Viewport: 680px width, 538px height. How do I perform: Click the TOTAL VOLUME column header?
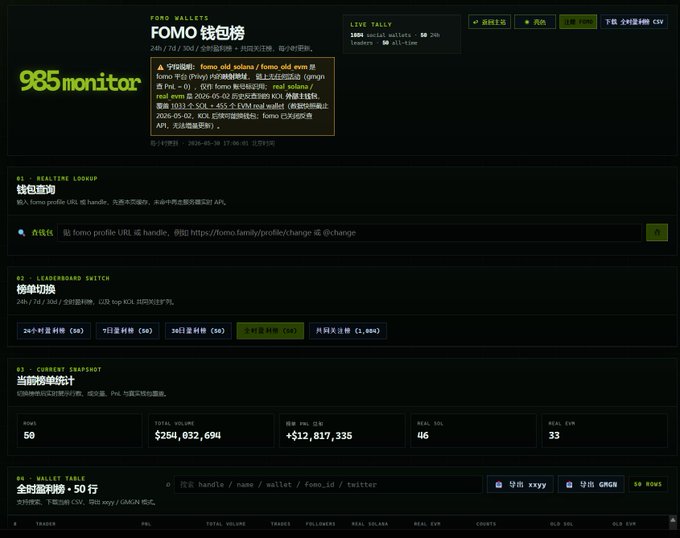point(226,524)
